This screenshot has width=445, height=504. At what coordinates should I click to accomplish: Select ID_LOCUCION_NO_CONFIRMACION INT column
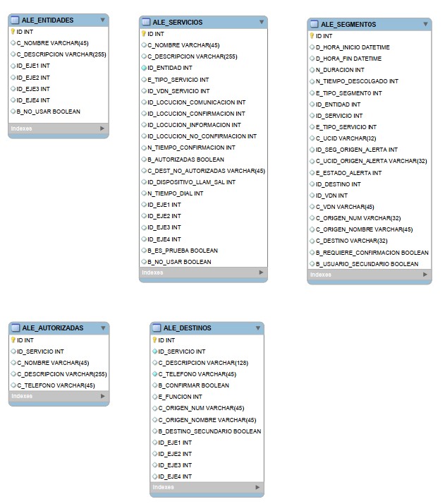202,136
